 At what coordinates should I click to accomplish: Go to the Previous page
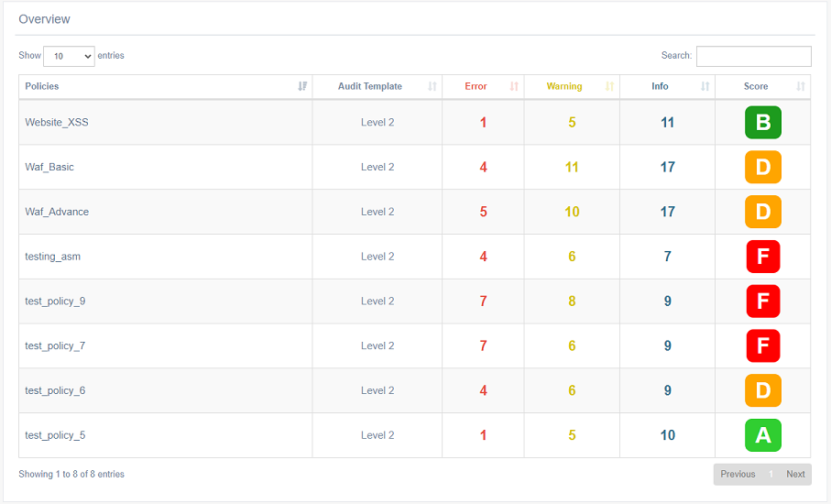pyautogui.click(x=738, y=474)
